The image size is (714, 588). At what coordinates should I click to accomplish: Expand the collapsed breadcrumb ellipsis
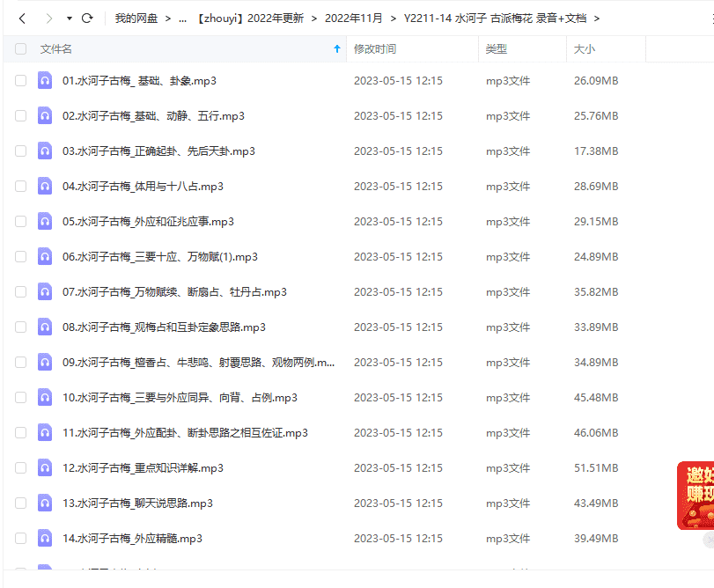pyautogui.click(x=182, y=18)
